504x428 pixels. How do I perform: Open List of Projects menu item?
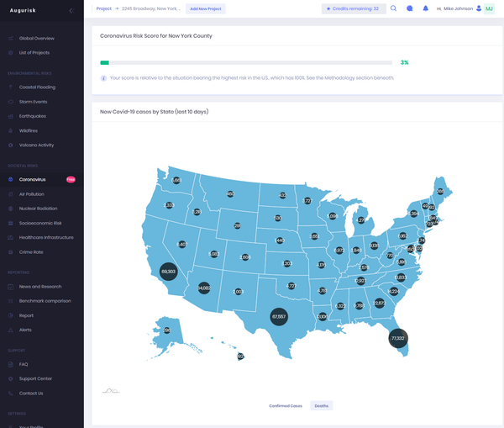pyautogui.click(x=34, y=53)
